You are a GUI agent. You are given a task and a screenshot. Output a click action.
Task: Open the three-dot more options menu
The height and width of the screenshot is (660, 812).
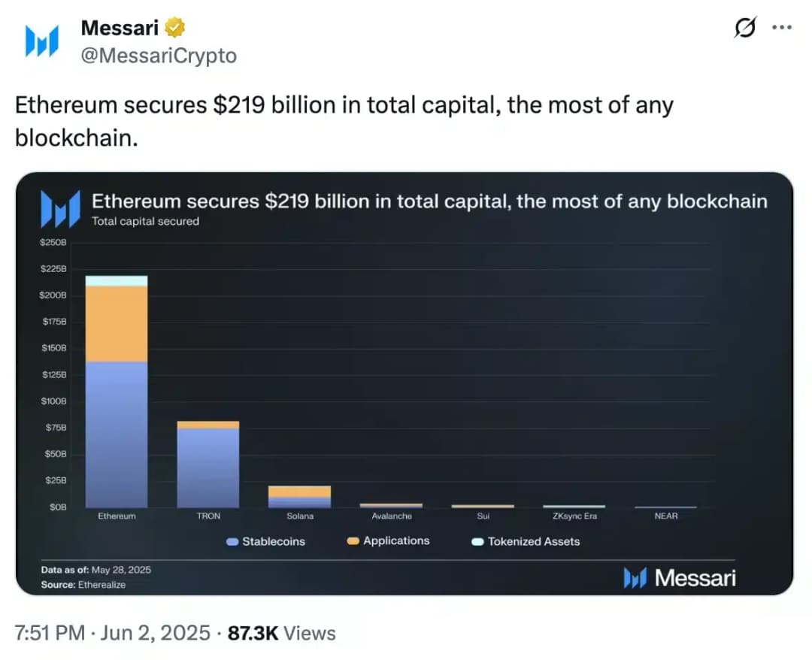(781, 27)
